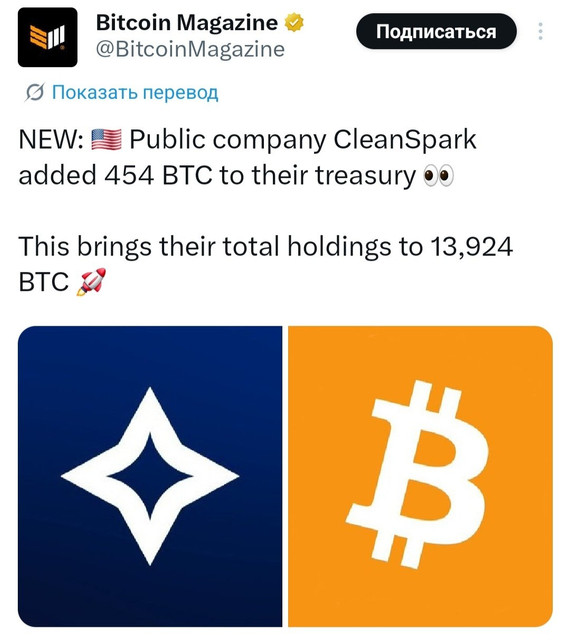Click the tweet text mentioning CleanSpark

click(247, 158)
